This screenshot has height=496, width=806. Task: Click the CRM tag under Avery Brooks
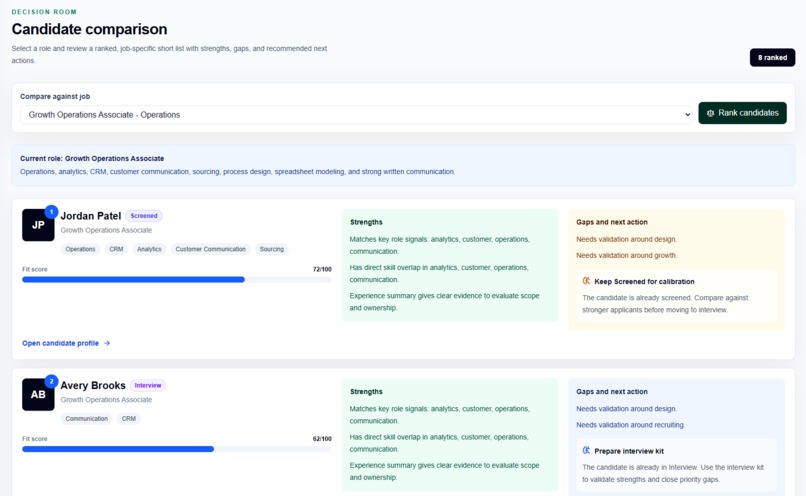coord(129,419)
